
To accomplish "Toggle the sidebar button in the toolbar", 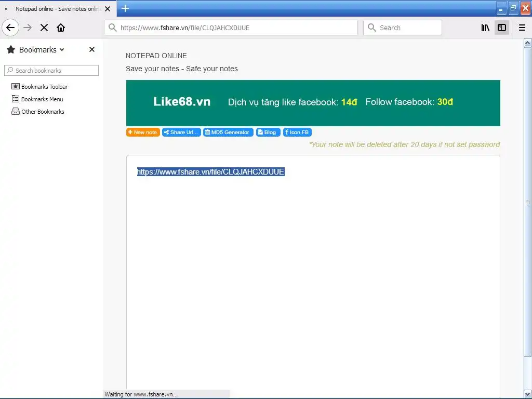I will (502, 28).
